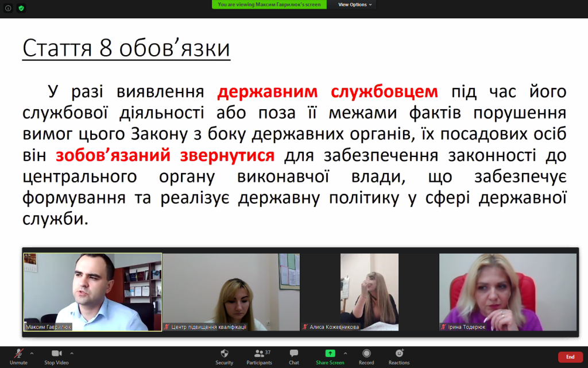Open the Chat panel

(x=294, y=356)
